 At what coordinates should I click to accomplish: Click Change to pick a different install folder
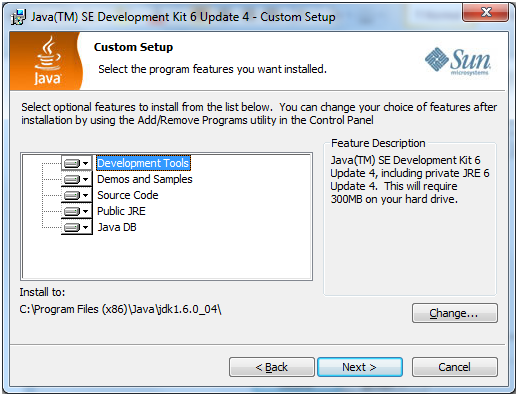[455, 313]
